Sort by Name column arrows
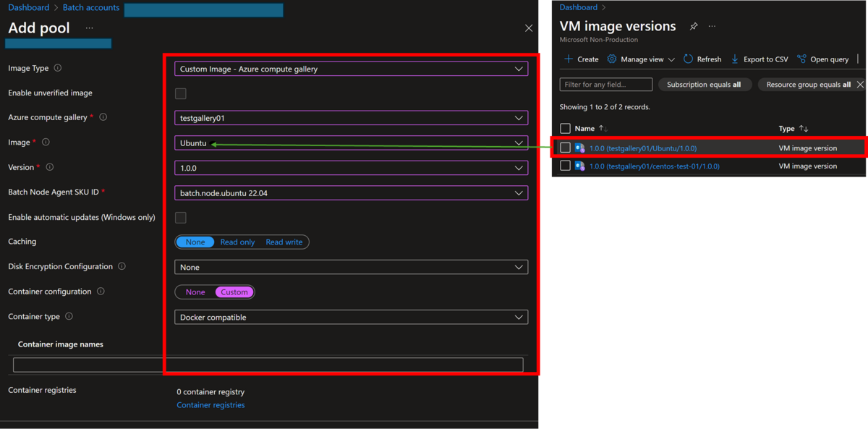Screen dimensions: 868x429 coord(603,128)
